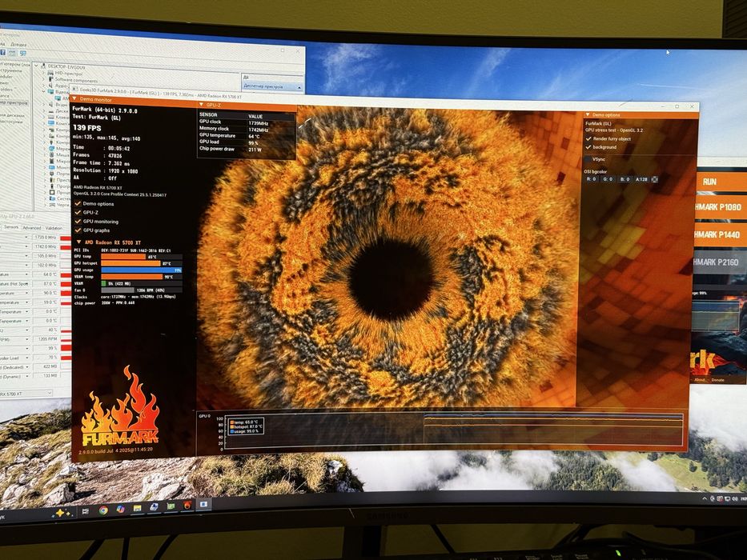Open File Explorer from the taskbar
Screen dimensions: 747x560
[137, 509]
